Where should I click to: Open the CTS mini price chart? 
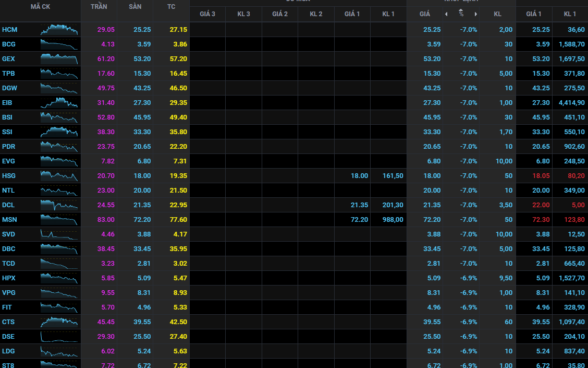[59, 322]
